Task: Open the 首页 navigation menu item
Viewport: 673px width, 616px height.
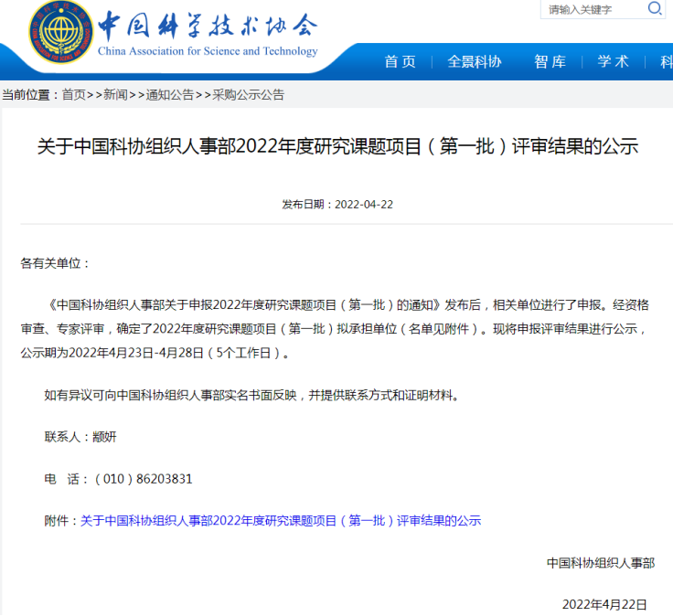Action: (x=400, y=61)
